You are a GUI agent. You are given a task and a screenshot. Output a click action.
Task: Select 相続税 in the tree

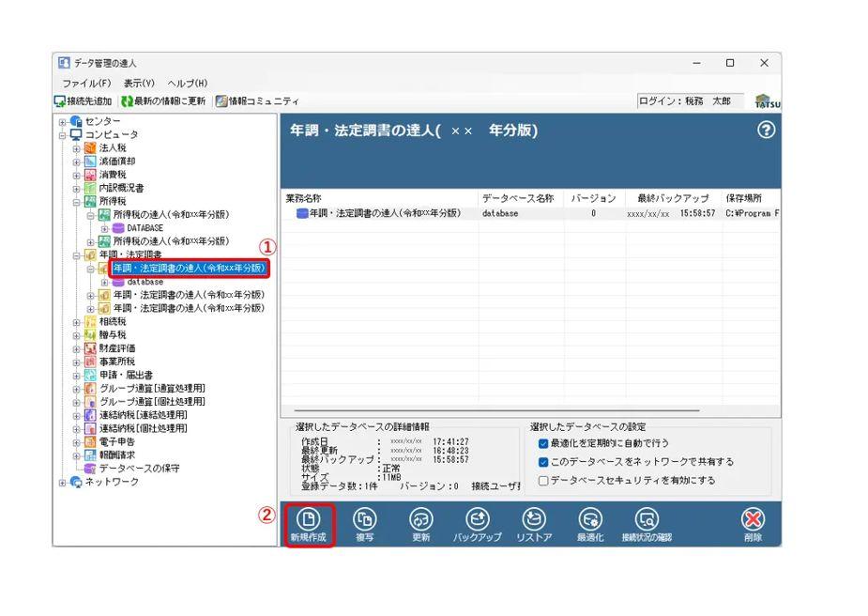click(113, 321)
